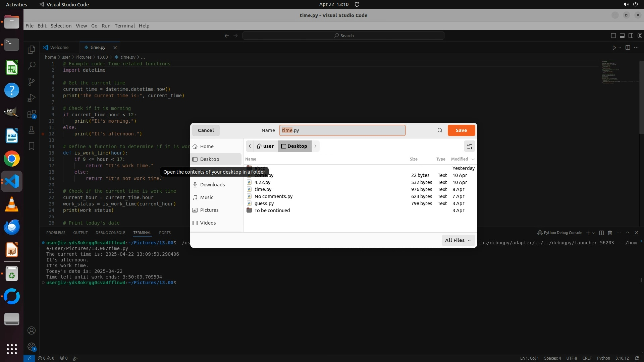Toggle the bottom panel layout icon

622,36
